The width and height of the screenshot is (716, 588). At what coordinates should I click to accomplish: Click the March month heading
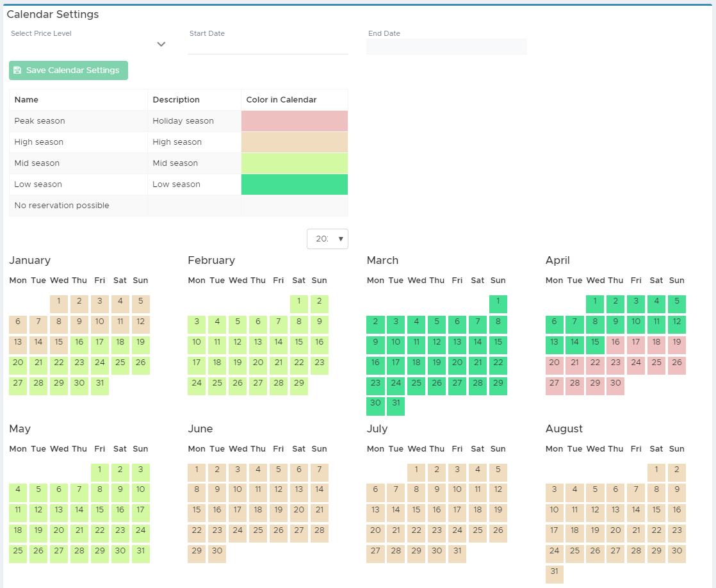coord(383,261)
